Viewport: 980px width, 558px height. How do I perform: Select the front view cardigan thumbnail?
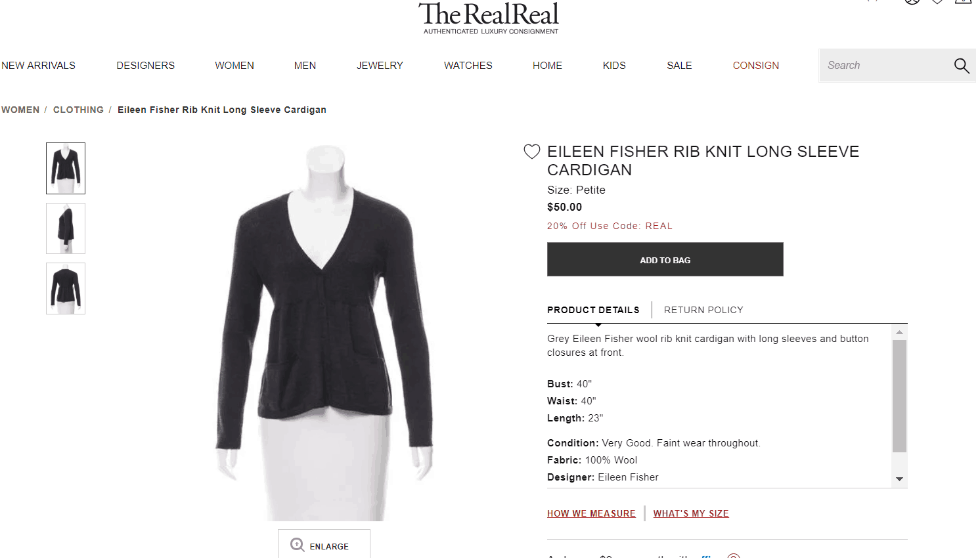tap(66, 168)
